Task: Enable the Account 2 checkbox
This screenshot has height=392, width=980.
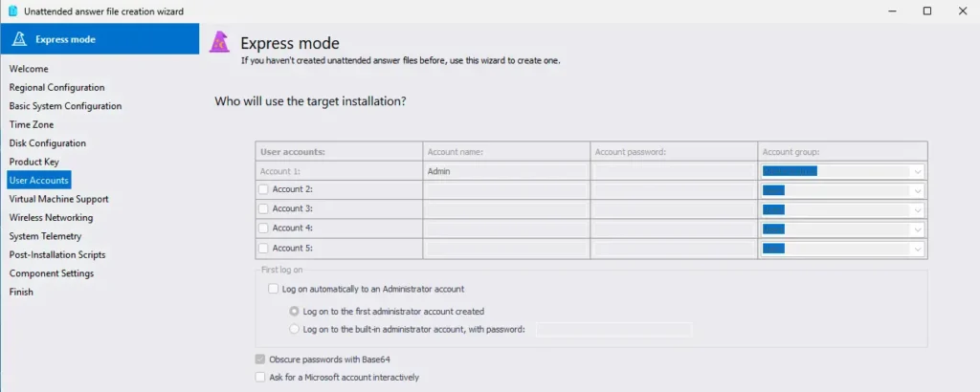Action: [x=264, y=189]
